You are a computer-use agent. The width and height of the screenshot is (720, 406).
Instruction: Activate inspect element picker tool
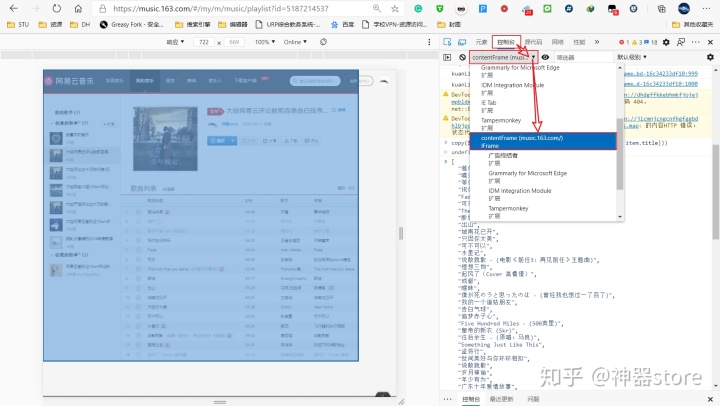[447, 42]
